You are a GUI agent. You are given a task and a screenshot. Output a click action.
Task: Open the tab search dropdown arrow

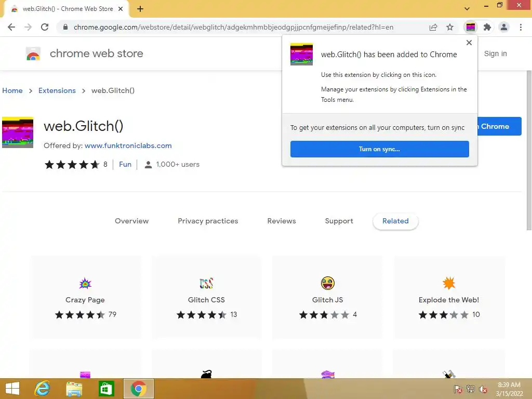[x=467, y=9]
